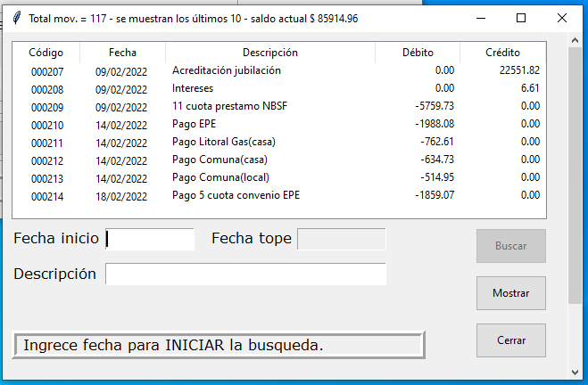Select row with code 000214

pos(279,195)
